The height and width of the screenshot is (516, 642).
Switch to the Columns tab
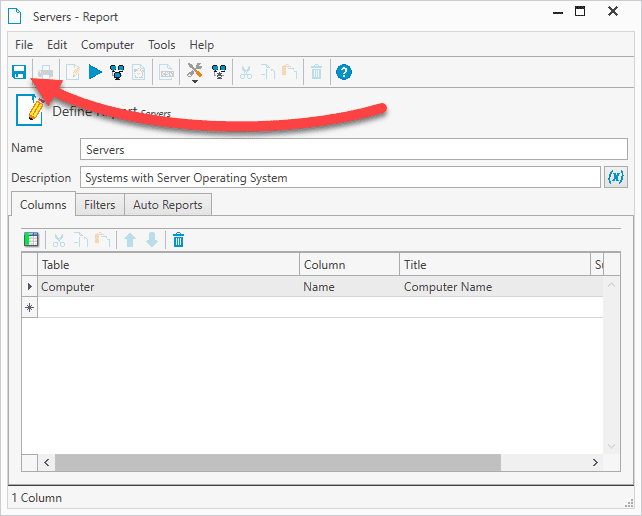pyautogui.click(x=43, y=204)
